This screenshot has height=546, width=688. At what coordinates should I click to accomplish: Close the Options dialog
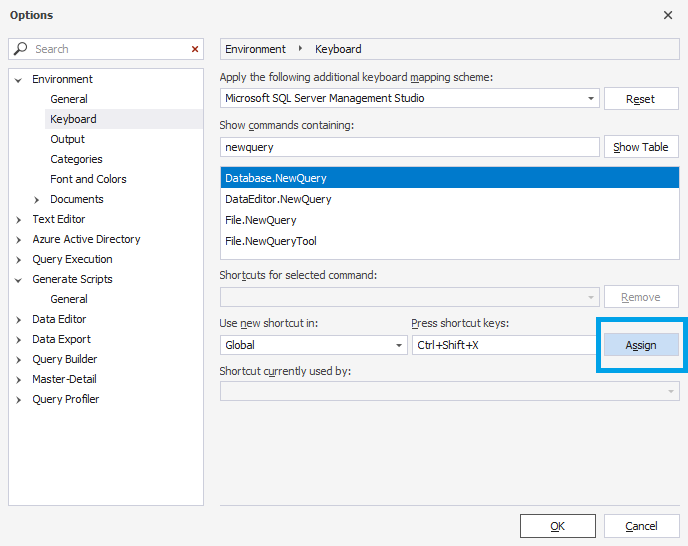[668, 15]
